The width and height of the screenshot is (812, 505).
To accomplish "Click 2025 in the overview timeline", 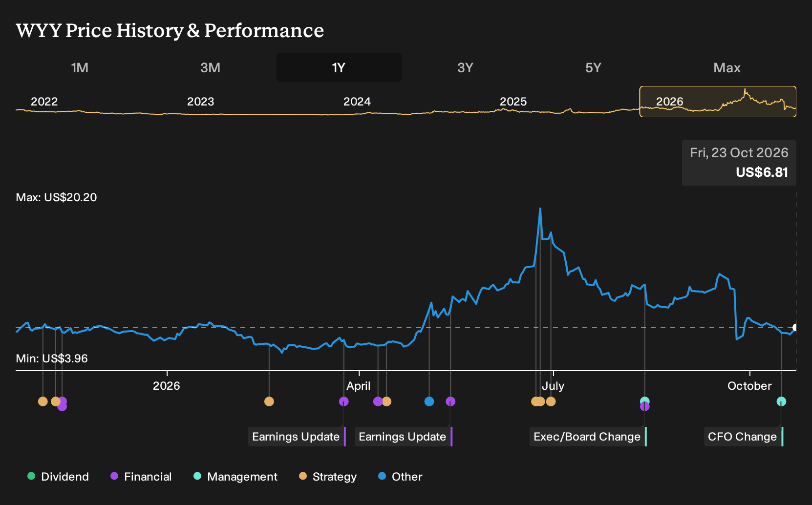I will coord(513,102).
